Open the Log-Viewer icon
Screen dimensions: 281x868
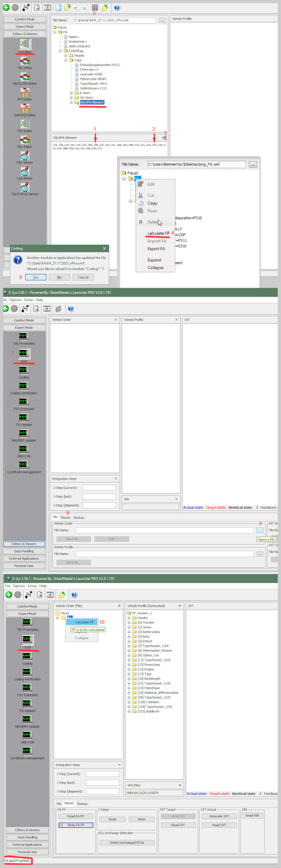24,171
